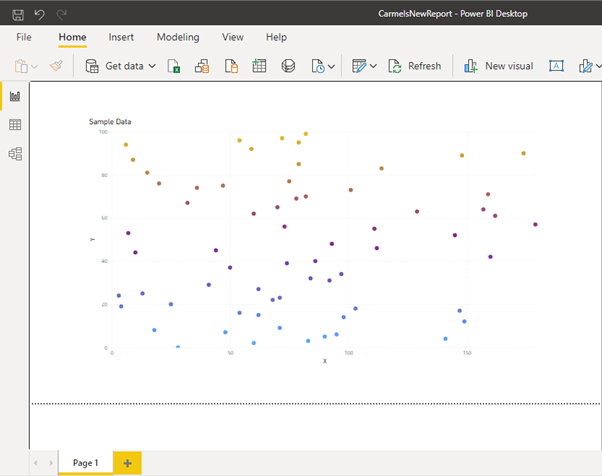Switch to Data view in left sidebar
Image resolution: width=602 pixels, height=476 pixels.
coord(15,125)
